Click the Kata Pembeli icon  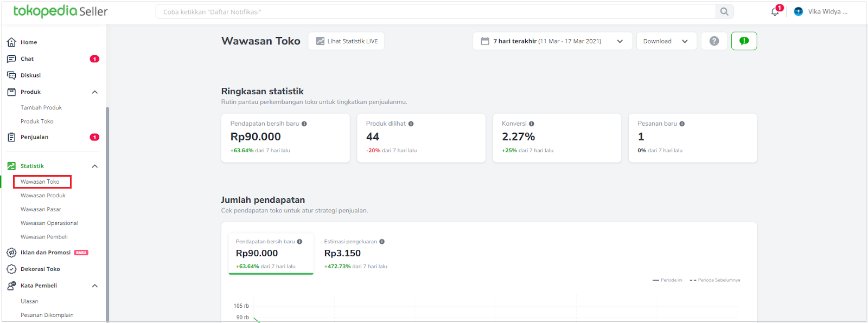11,286
